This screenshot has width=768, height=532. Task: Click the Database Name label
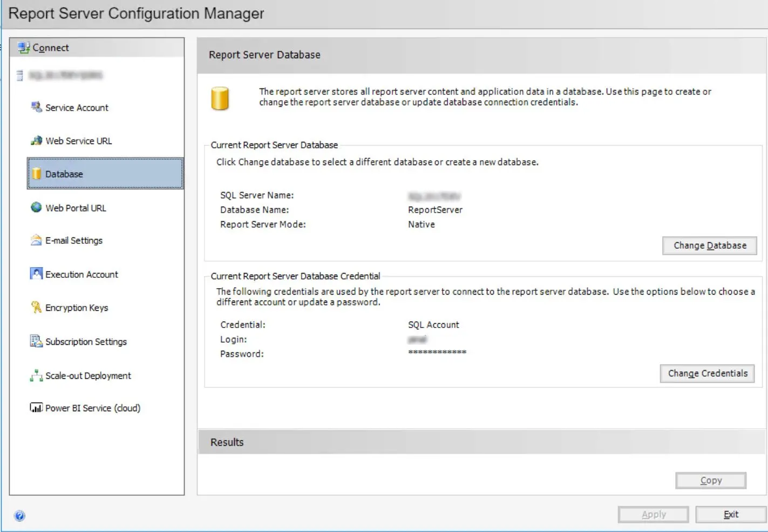254,210
